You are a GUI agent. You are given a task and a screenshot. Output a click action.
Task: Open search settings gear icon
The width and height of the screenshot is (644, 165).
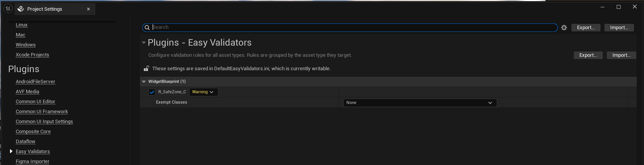[x=564, y=28]
